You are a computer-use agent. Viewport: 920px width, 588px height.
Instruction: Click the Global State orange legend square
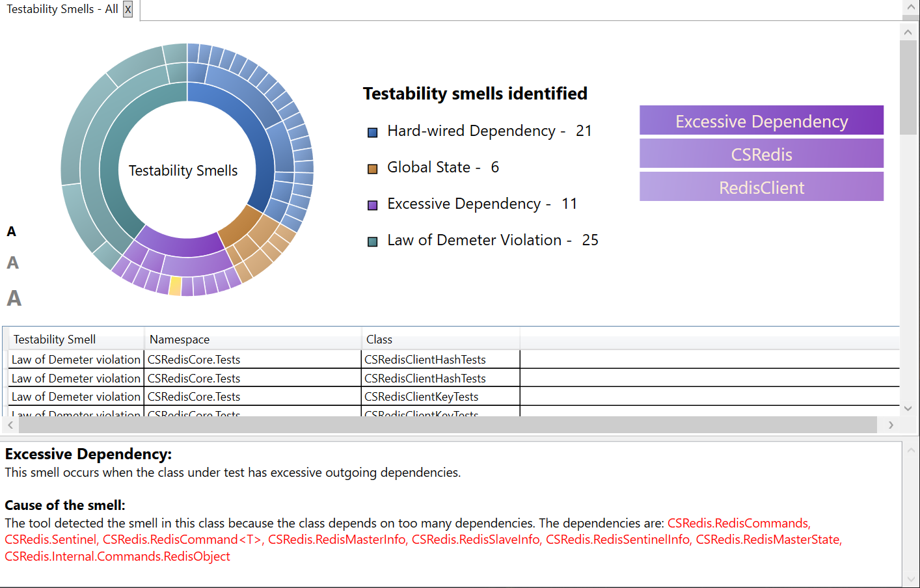coord(373,169)
